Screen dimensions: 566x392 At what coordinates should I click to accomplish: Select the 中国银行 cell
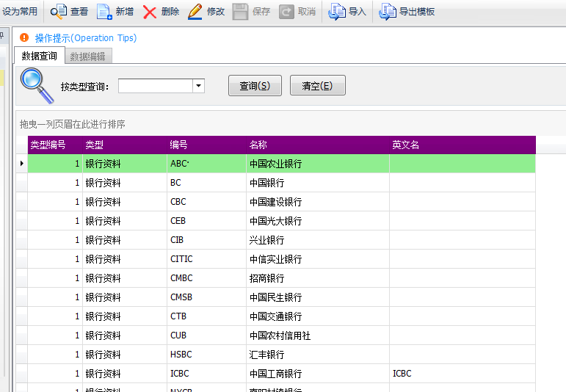tap(318, 183)
